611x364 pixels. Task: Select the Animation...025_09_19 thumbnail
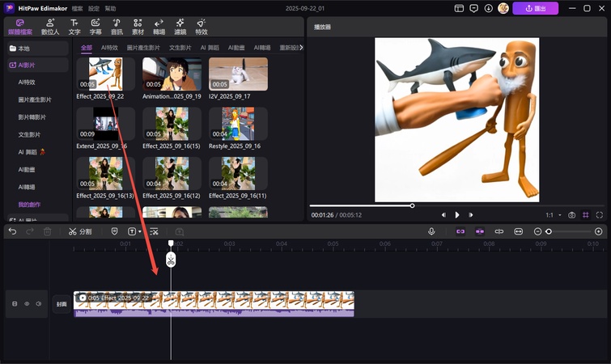click(x=172, y=74)
